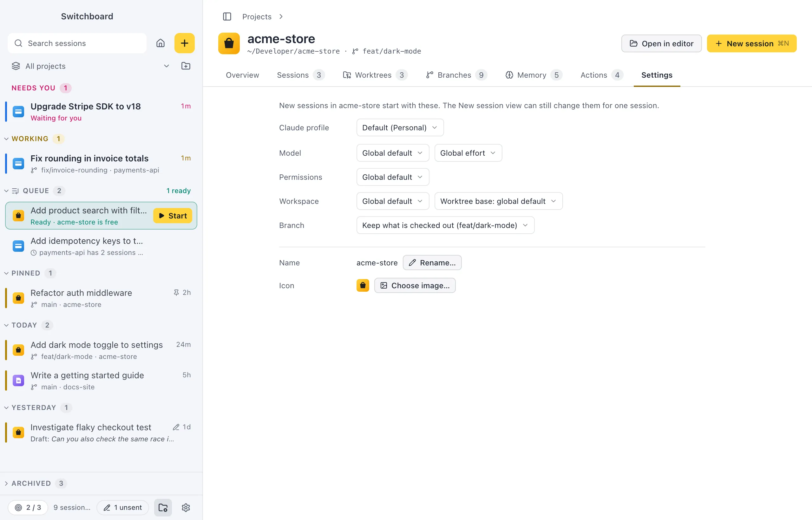Open the gear settings icon in bottom bar
Viewport: 812px width, 520px height.
[x=186, y=508]
